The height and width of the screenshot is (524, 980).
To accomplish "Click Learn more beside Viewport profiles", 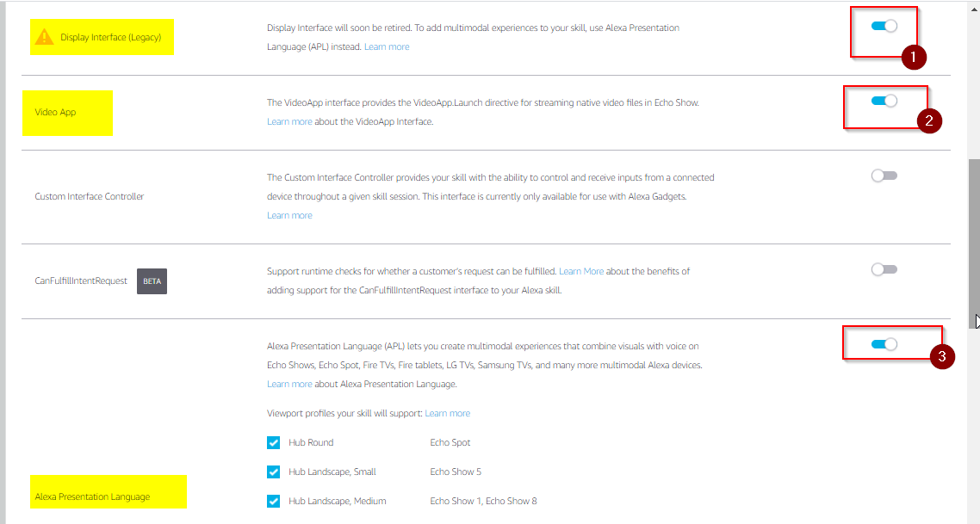I will pyautogui.click(x=447, y=413).
